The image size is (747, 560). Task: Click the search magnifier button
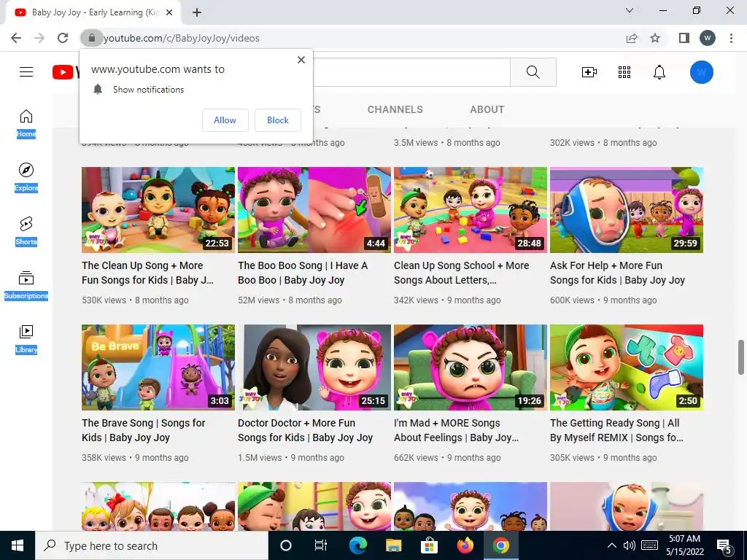(x=533, y=72)
